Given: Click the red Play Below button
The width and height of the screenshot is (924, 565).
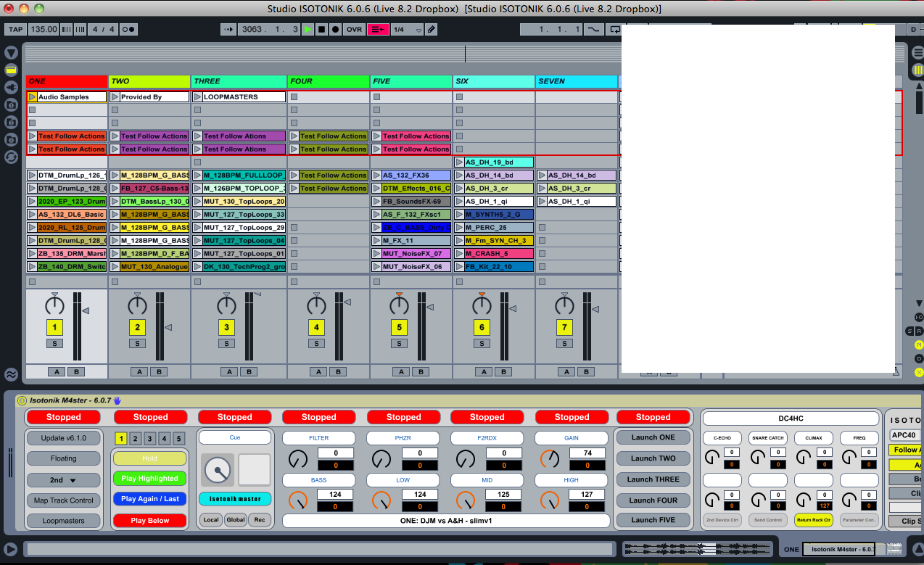Looking at the screenshot, I should (x=149, y=520).
